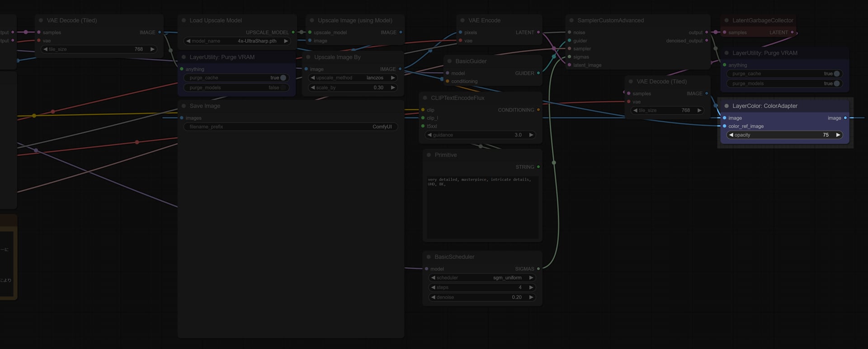Select the Save Image node title

click(205, 106)
